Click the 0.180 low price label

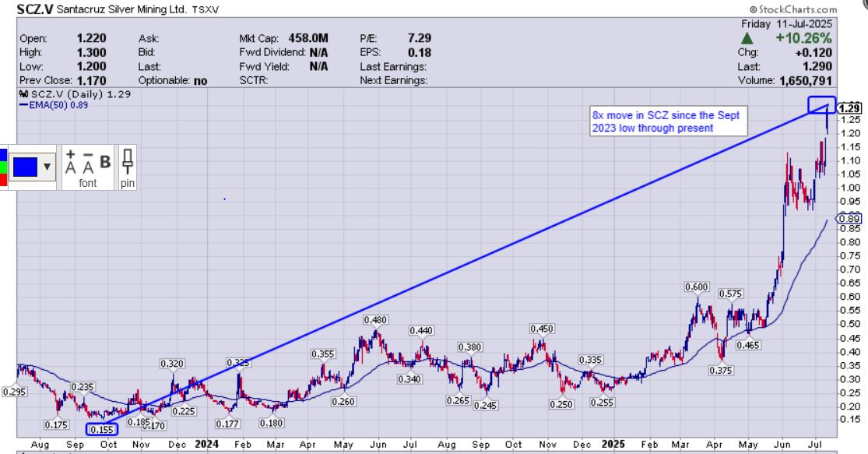click(x=271, y=423)
